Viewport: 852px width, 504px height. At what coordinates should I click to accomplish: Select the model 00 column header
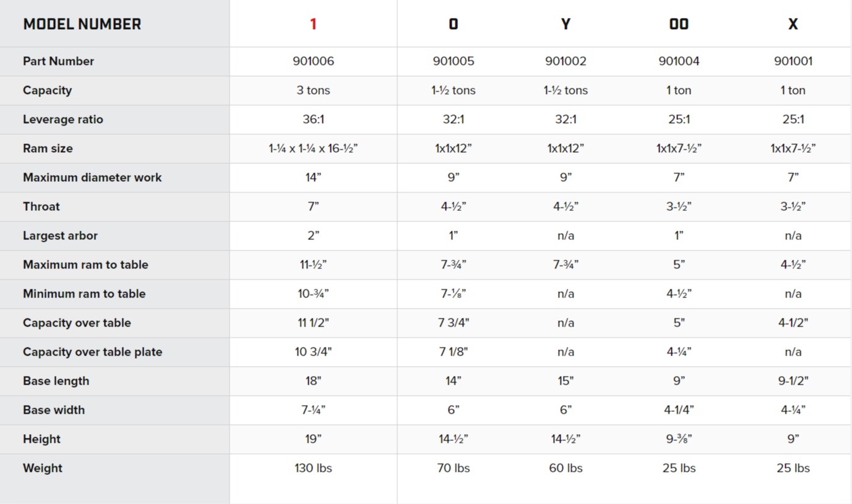[x=679, y=24]
